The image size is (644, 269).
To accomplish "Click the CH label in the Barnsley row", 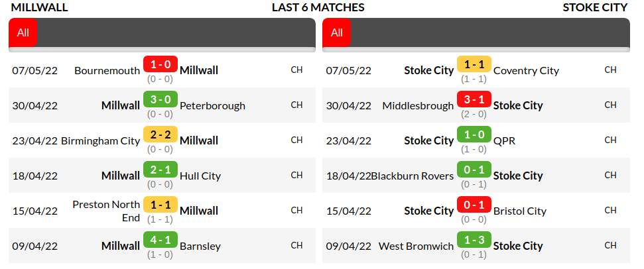I will (x=296, y=245).
